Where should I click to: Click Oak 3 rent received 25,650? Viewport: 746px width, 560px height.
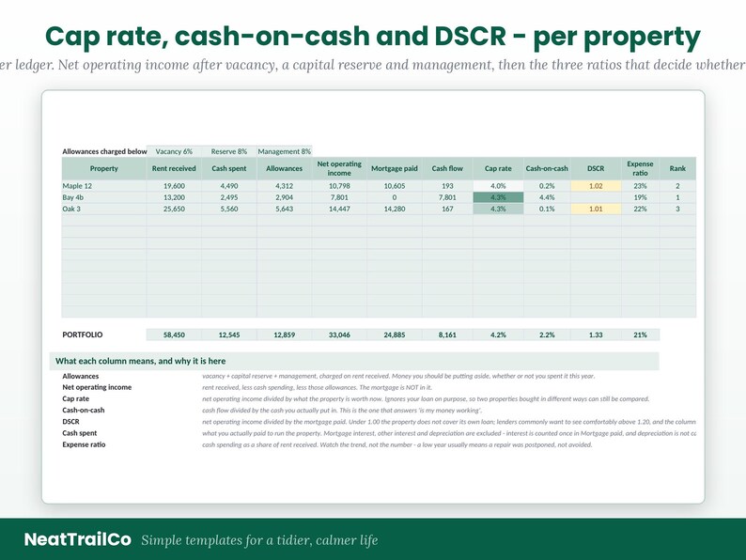(x=174, y=209)
